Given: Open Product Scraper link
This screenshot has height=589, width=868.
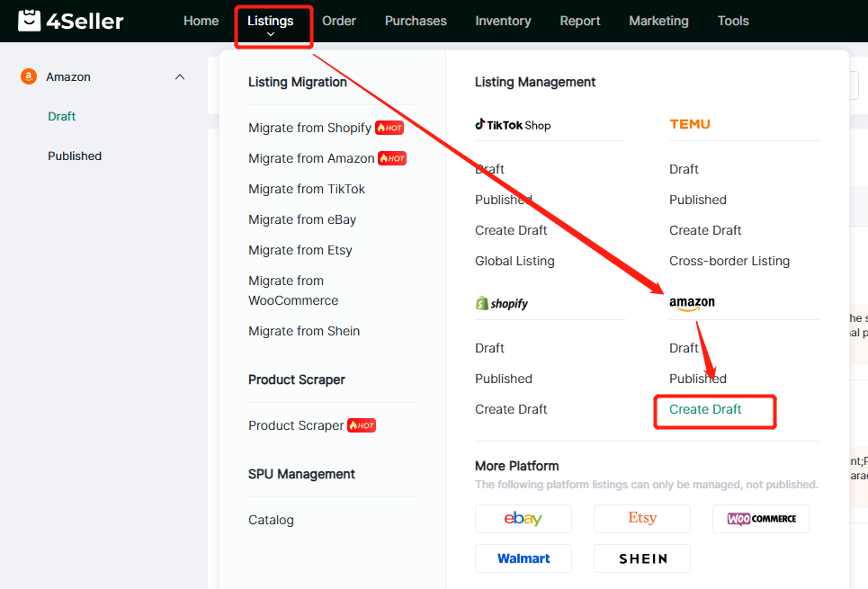Looking at the screenshot, I should 296,425.
